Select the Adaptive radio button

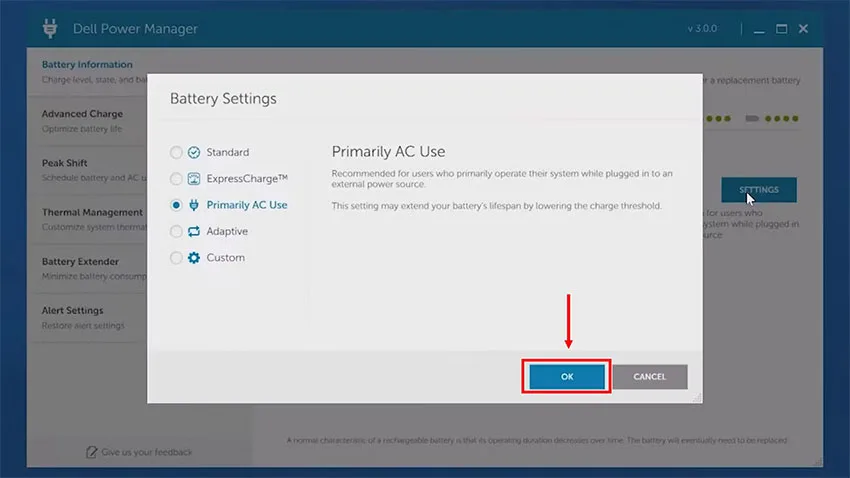click(176, 231)
